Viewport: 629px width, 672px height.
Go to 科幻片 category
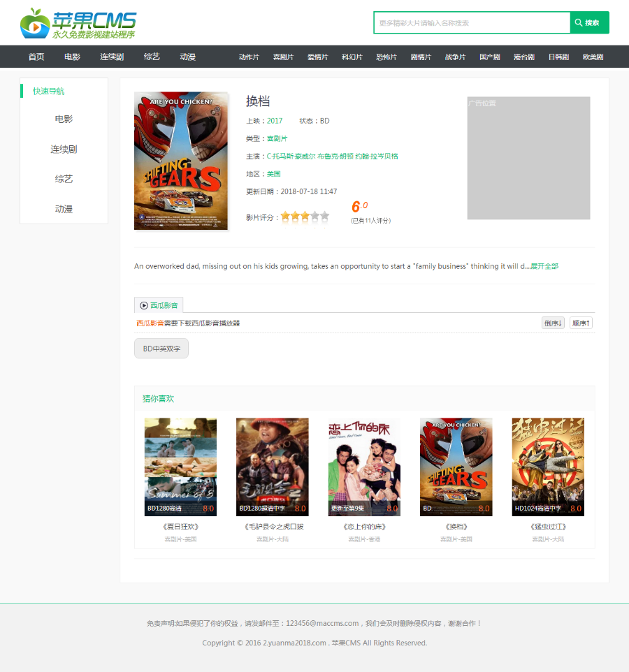(x=352, y=57)
